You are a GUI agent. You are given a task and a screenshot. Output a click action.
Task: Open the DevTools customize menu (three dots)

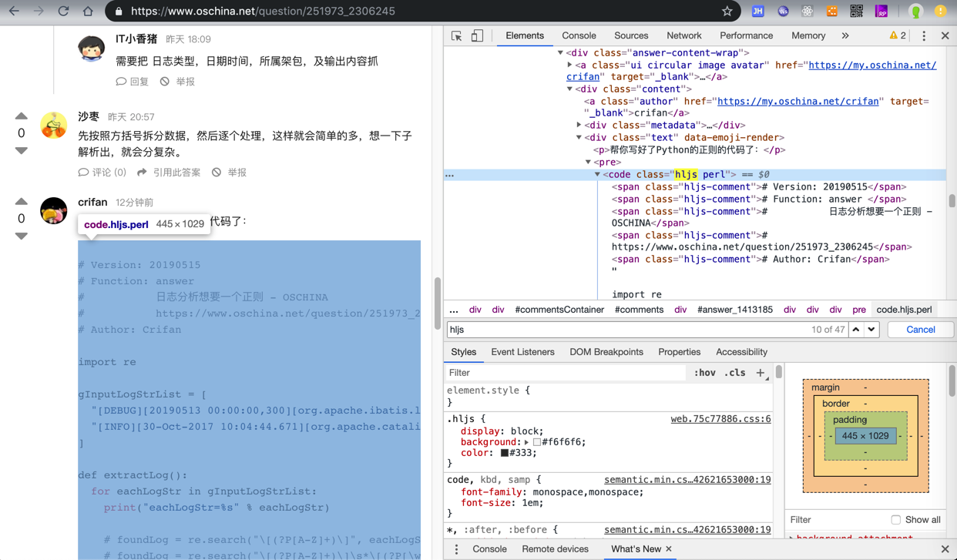point(924,36)
